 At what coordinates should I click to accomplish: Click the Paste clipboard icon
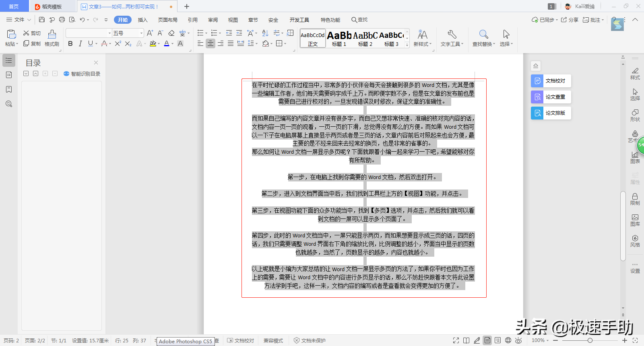point(11,34)
